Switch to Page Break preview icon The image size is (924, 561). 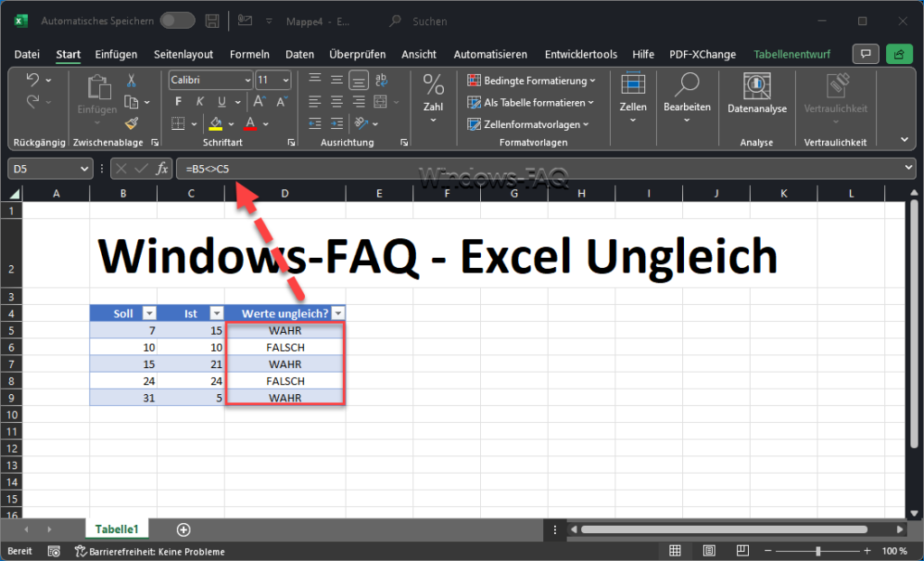click(x=743, y=552)
